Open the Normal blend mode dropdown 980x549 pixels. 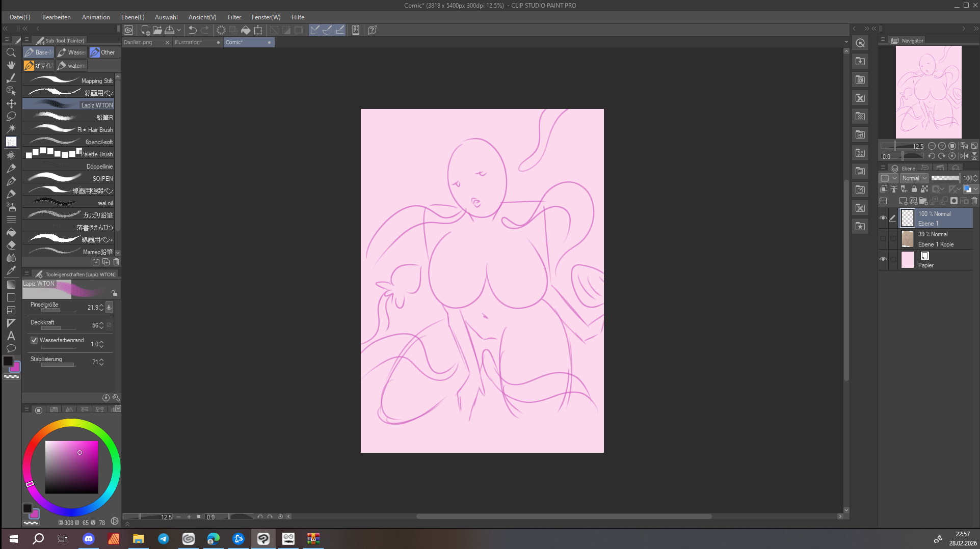[x=914, y=178]
